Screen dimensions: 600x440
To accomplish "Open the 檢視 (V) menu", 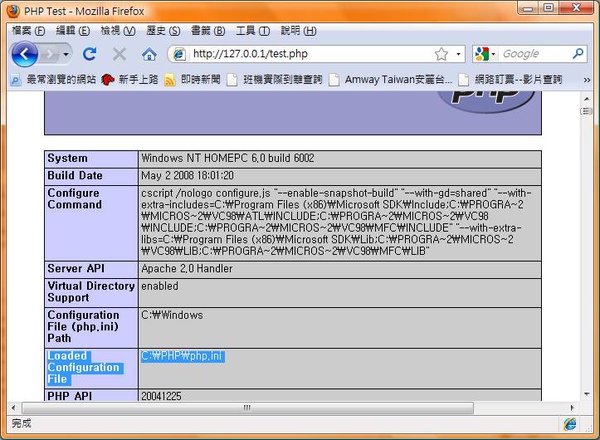I will pyautogui.click(x=118, y=31).
